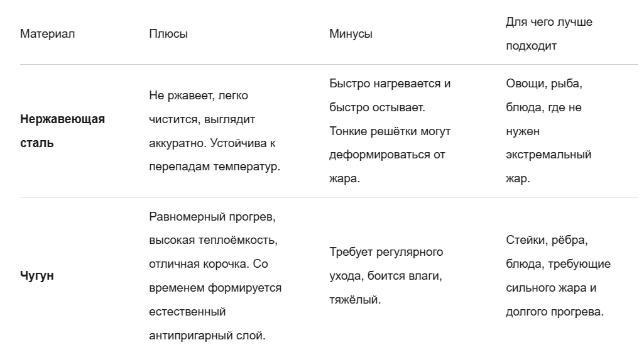Click the text 'деформироваться от жара'
644x357 pixels.
(387, 167)
